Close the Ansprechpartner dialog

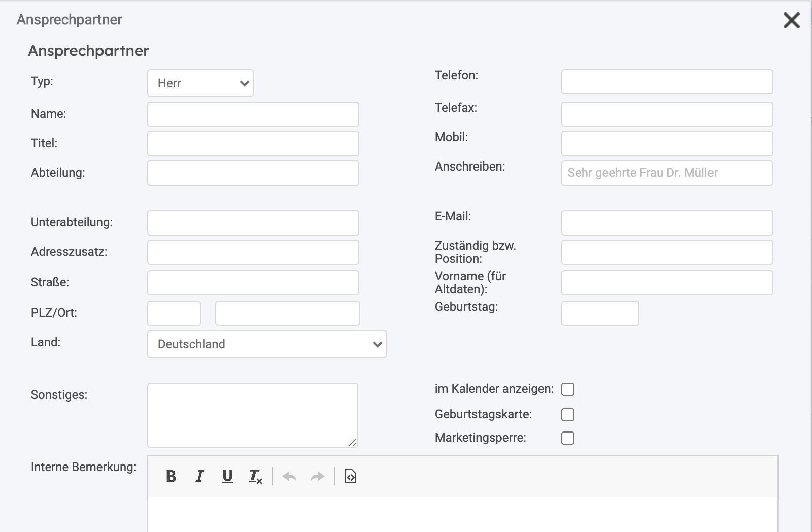click(x=791, y=21)
